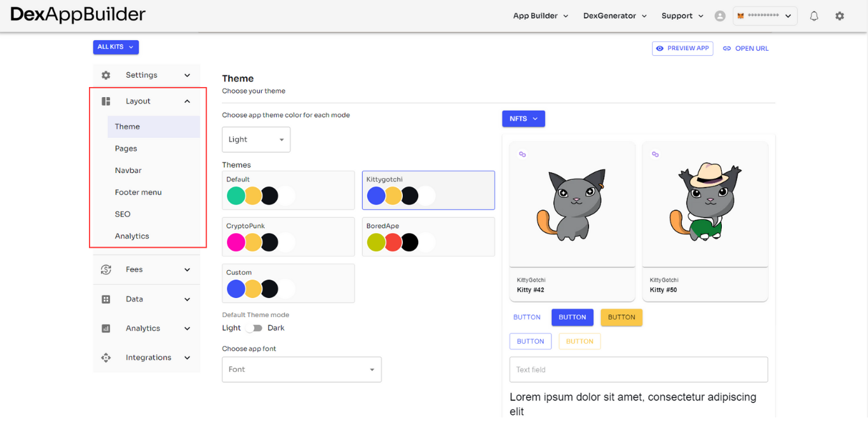The width and height of the screenshot is (868, 441).
Task: Open the Support menu
Action: point(682,15)
